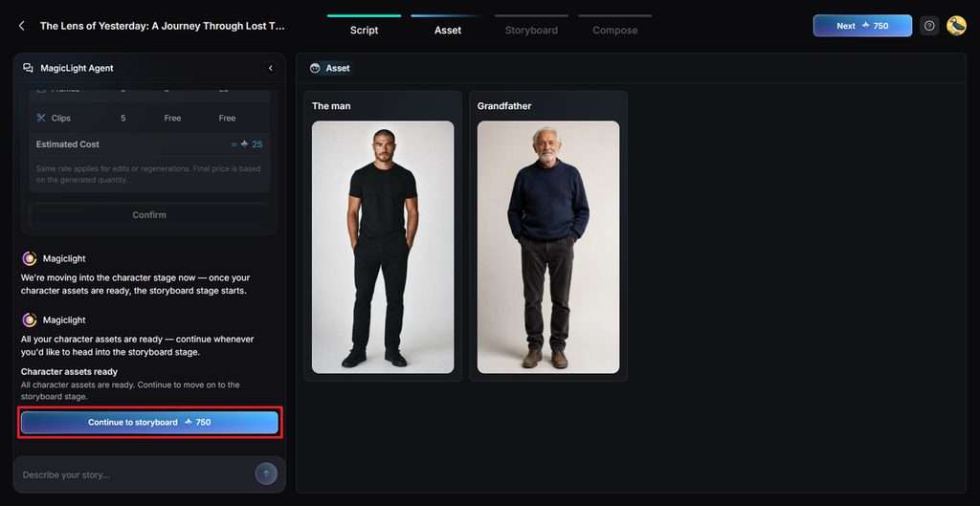Screen dimensions: 980x506
Task: Open The man character image
Action: pos(383,247)
